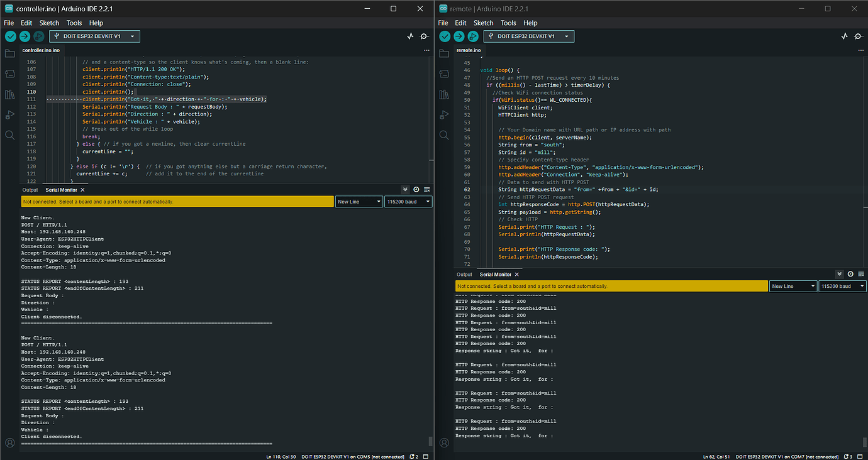Open New Line dropdown in controller monitor
This screenshot has height=460, width=868.
coord(359,202)
